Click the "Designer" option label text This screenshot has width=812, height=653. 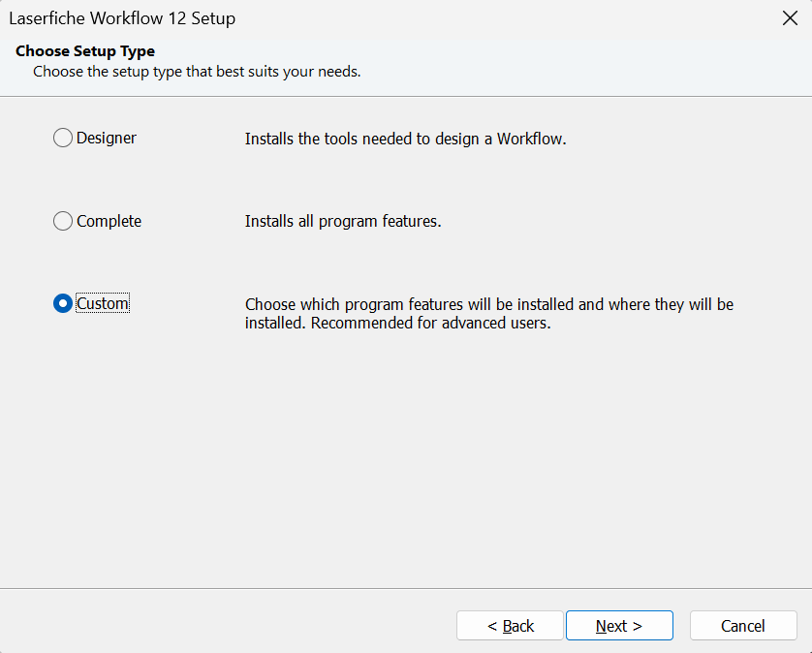107,139
